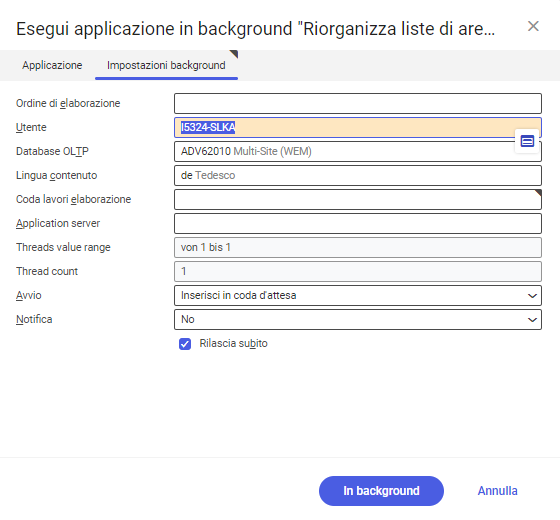
Task: Click the Rilascia subito label text
Action: (234, 344)
